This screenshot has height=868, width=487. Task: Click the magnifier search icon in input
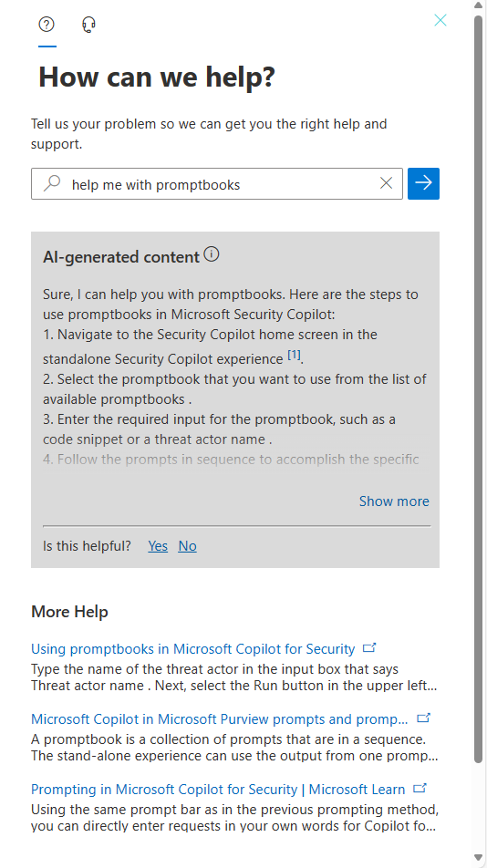pyautogui.click(x=52, y=183)
